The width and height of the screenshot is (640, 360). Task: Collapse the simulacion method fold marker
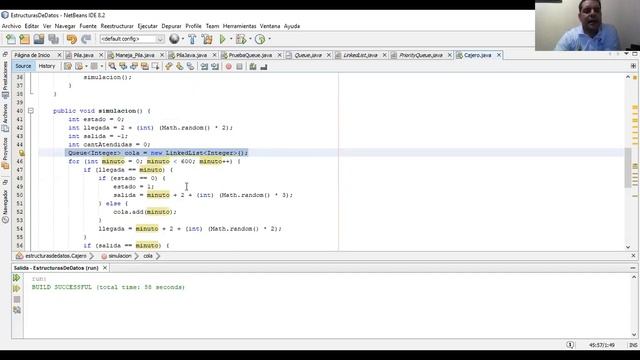point(31,111)
